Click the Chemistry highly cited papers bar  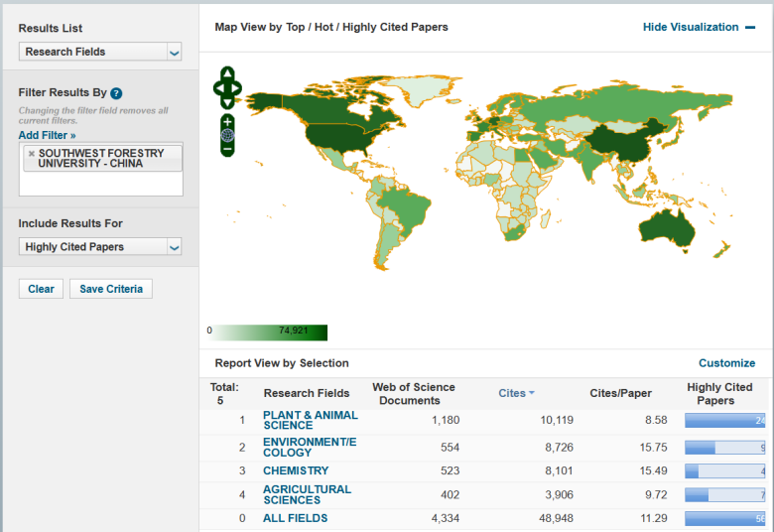(x=724, y=471)
